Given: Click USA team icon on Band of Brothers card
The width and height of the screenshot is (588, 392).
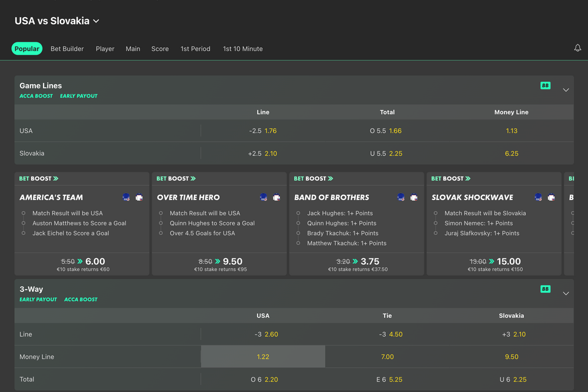Looking at the screenshot, I should [x=401, y=197].
